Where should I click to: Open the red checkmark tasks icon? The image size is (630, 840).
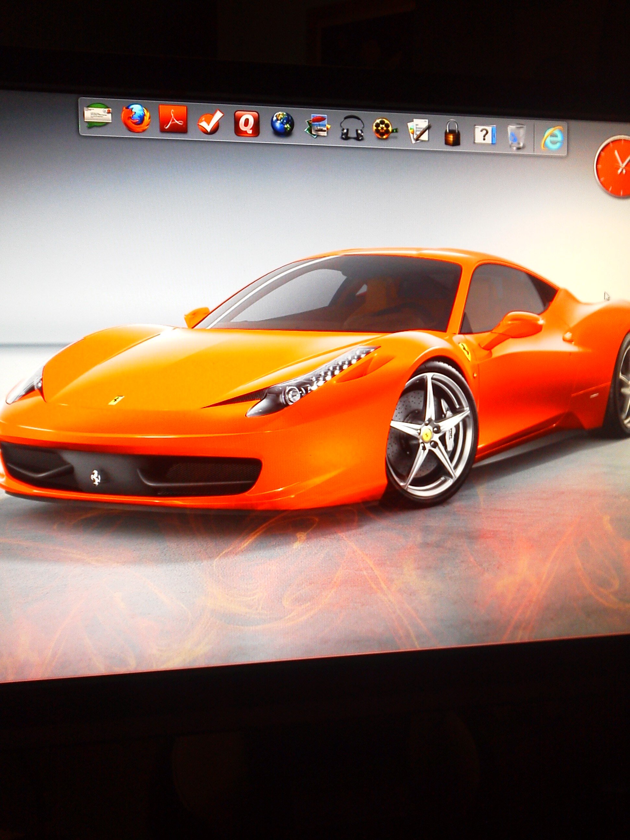(x=210, y=122)
